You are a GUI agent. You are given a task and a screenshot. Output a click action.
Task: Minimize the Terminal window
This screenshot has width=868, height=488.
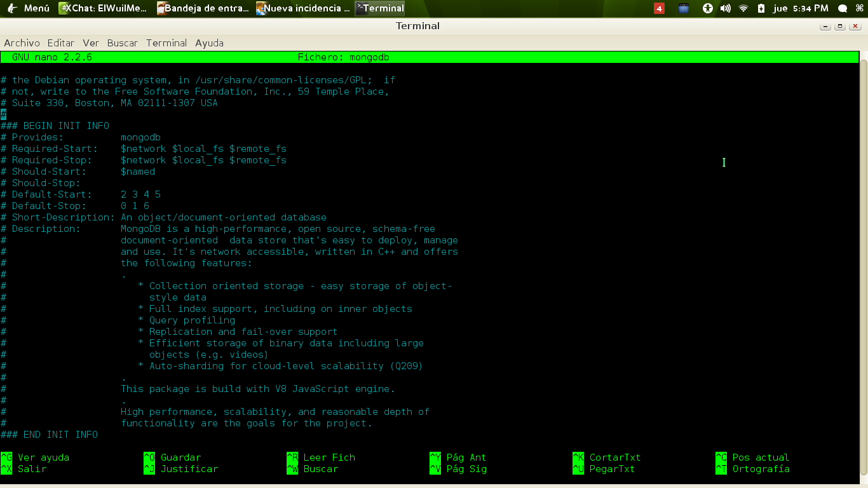pos(825,26)
